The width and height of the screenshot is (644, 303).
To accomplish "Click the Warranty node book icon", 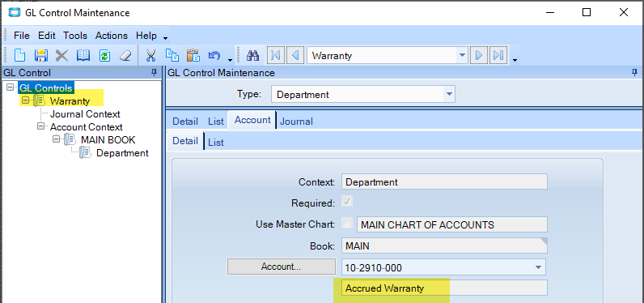I will click(39, 100).
